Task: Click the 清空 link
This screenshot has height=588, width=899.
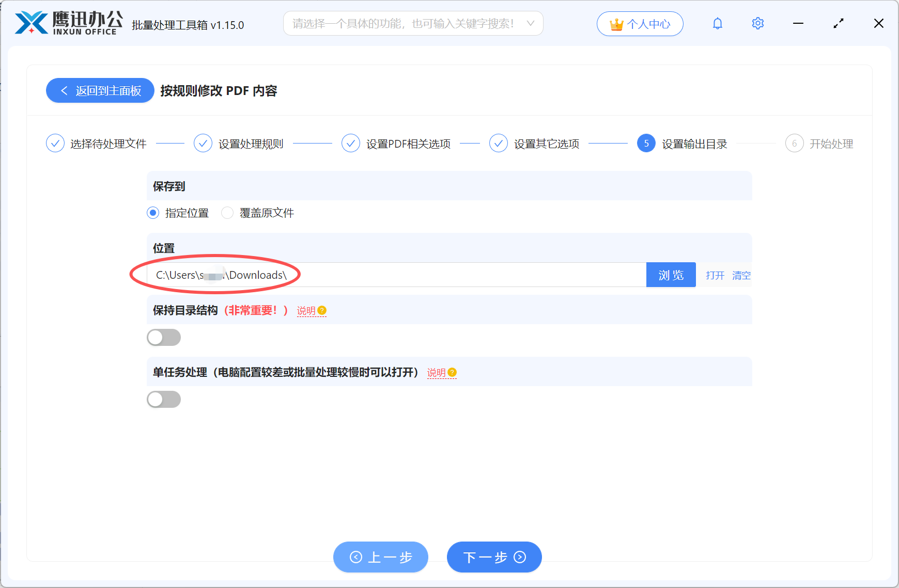Action: tap(741, 275)
